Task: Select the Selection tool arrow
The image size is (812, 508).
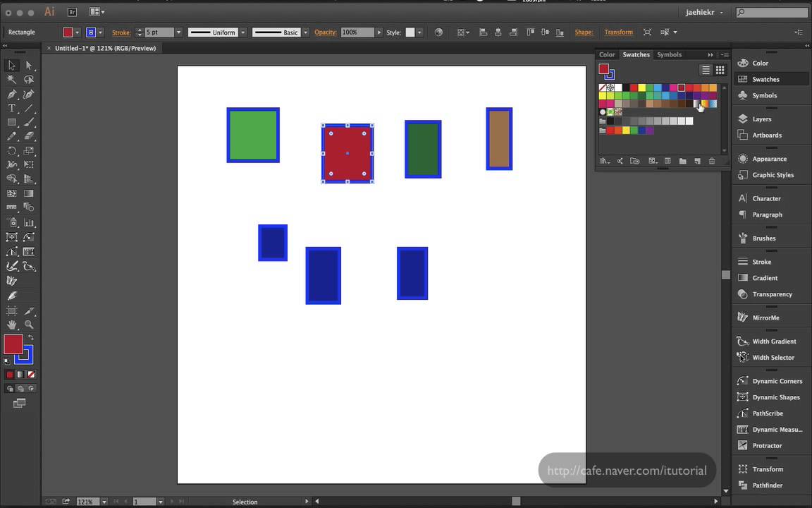Action: 11,66
